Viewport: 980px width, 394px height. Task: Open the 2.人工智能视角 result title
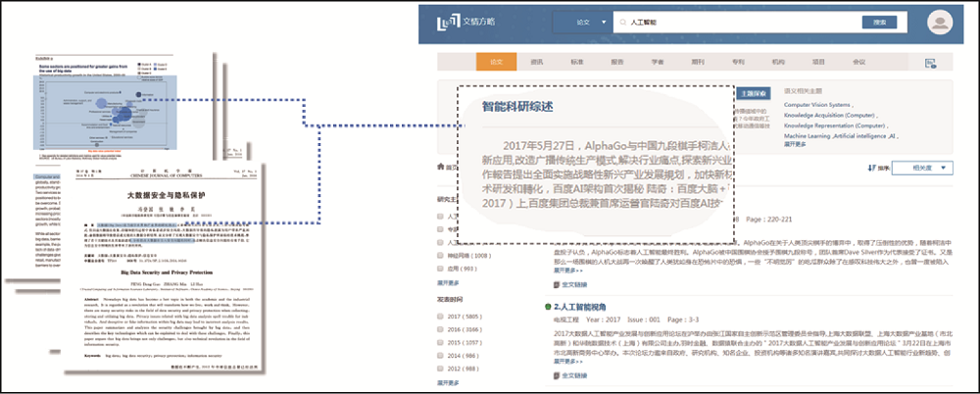pos(579,307)
